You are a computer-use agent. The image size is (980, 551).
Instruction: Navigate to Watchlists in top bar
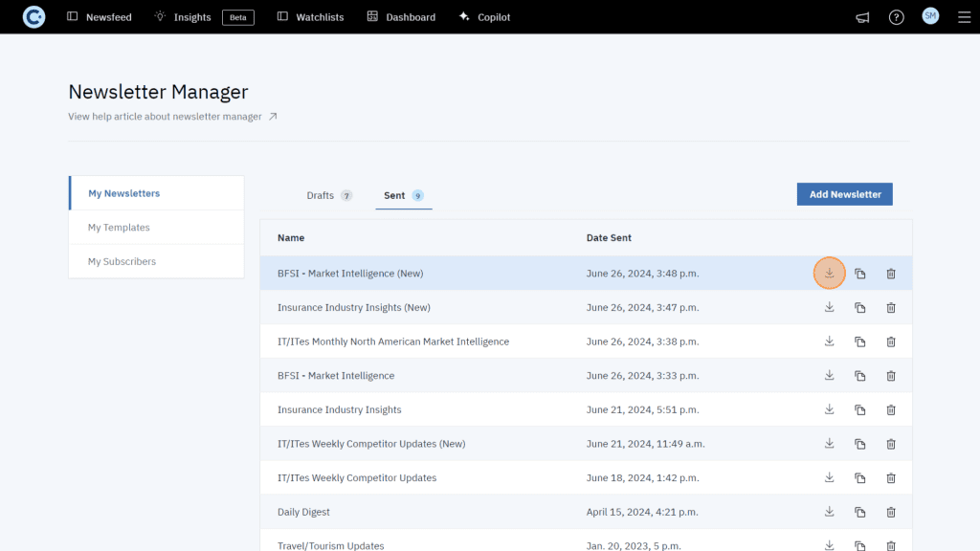310,17
